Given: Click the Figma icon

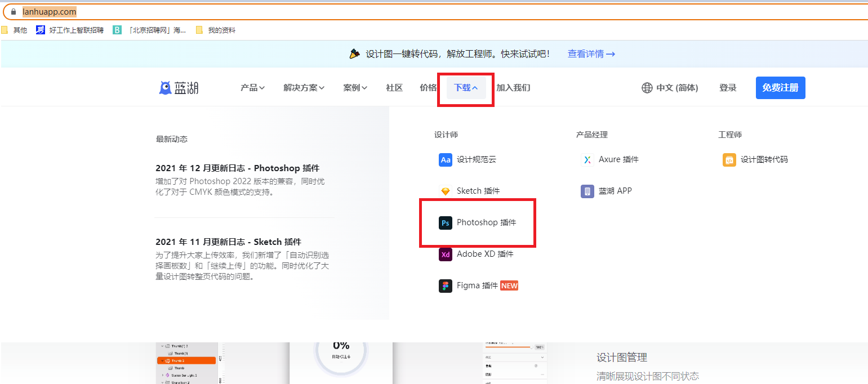Looking at the screenshot, I should 446,286.
